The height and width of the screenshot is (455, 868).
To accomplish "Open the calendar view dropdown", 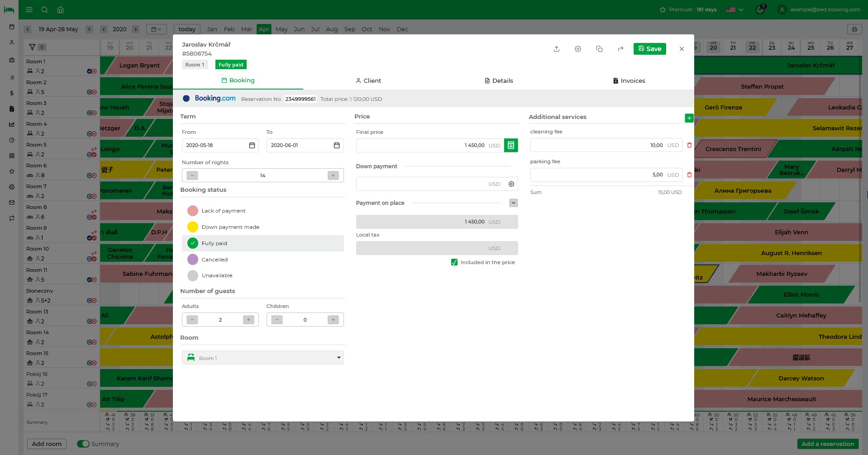I will pos(157,29).
